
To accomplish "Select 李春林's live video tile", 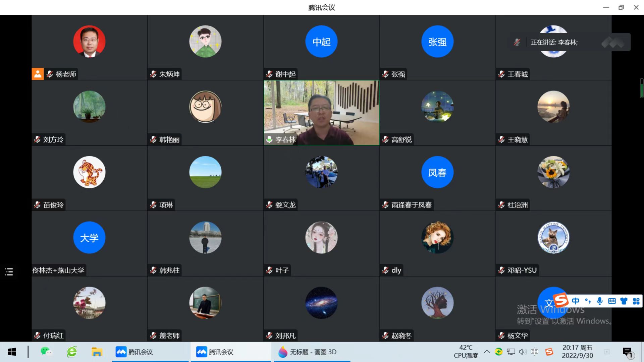I will click(321, 111).
